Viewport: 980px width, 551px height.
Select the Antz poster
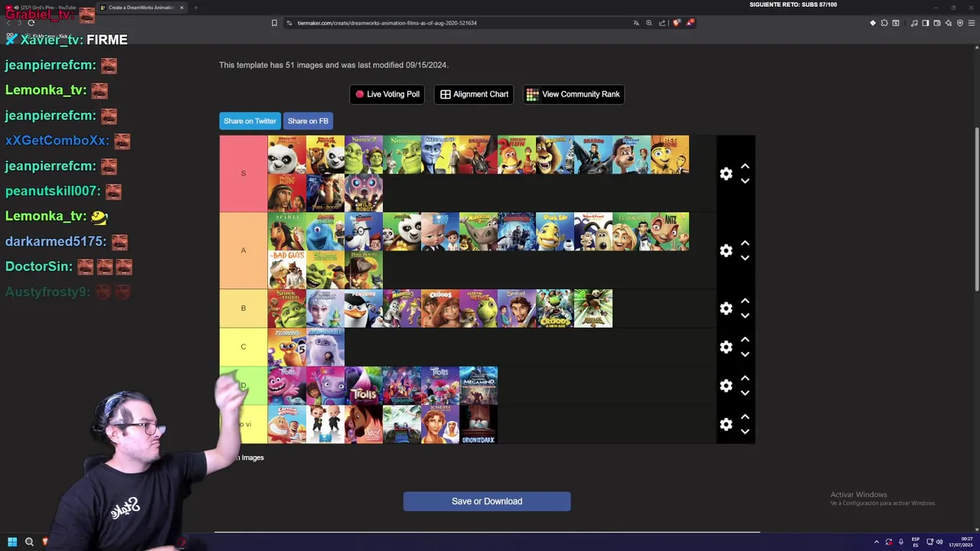(670, 231)
